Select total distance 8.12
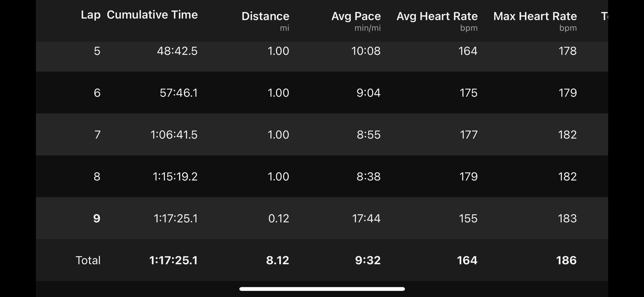The height and width of the screenshot is (297, 644). [x=277, y=260]
